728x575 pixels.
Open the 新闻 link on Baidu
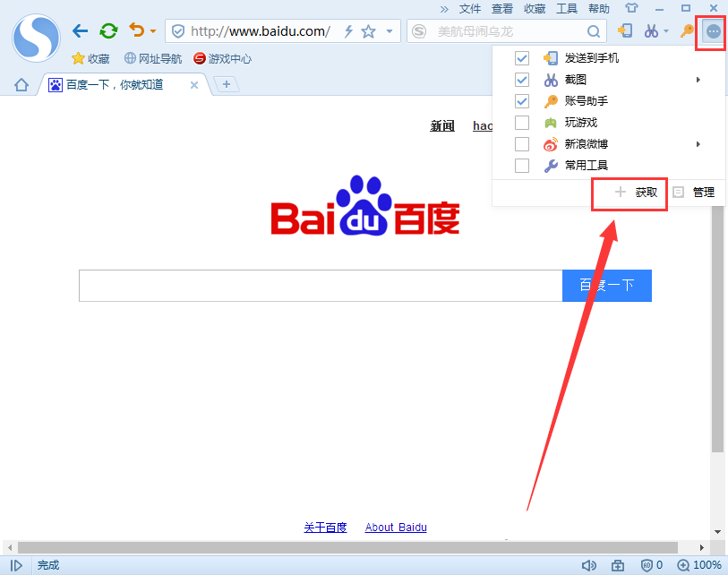442,126
